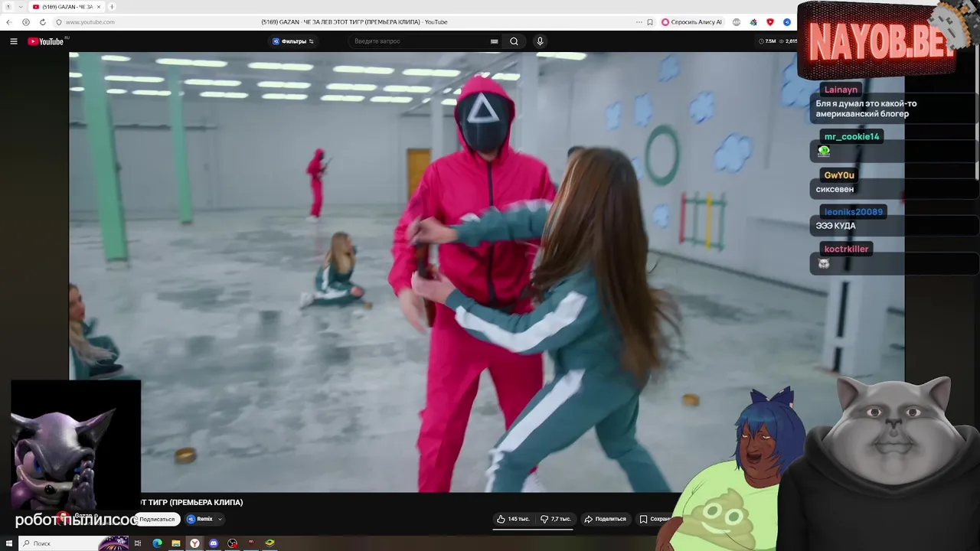Open 'Спросить Алису AI' assistant button
Viewport: 980px width, 551px height.
[691, 22]
